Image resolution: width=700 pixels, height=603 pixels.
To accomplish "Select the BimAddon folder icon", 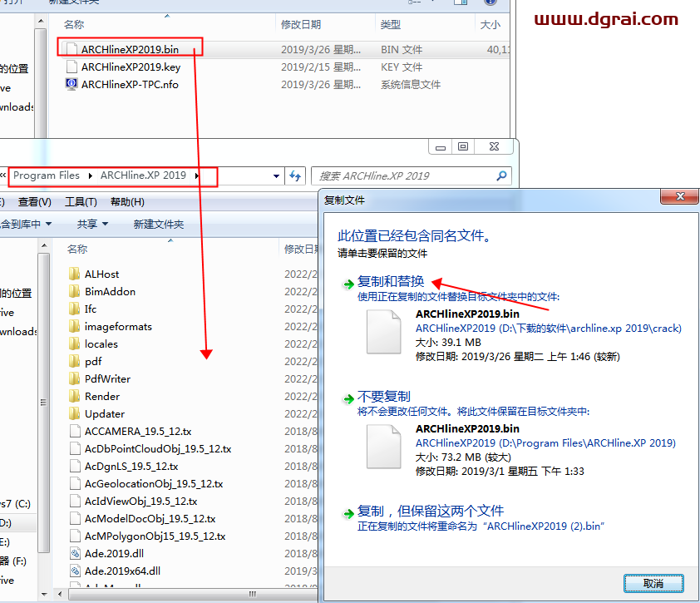I will click(x=75, y=291).
